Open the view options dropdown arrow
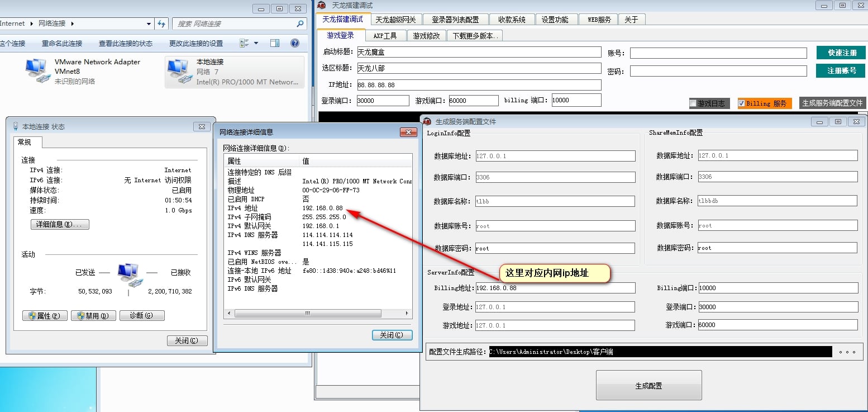Screen dimensions: 868x412 coord(256,43)
